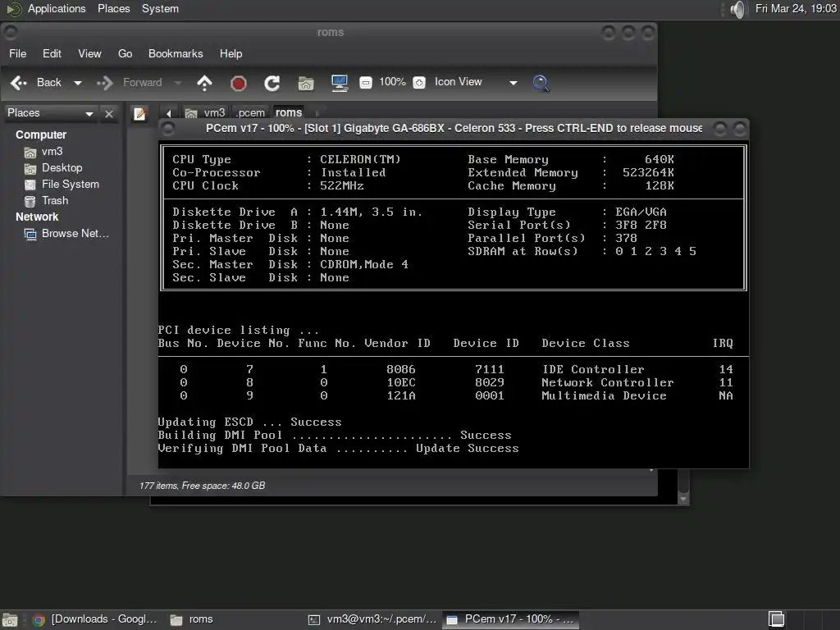Image resolution: width=840 pixels, height=630 pixels.
Task: Switch to the vm3@vm3 terminal taskbar item
Action: click(373, 619)
